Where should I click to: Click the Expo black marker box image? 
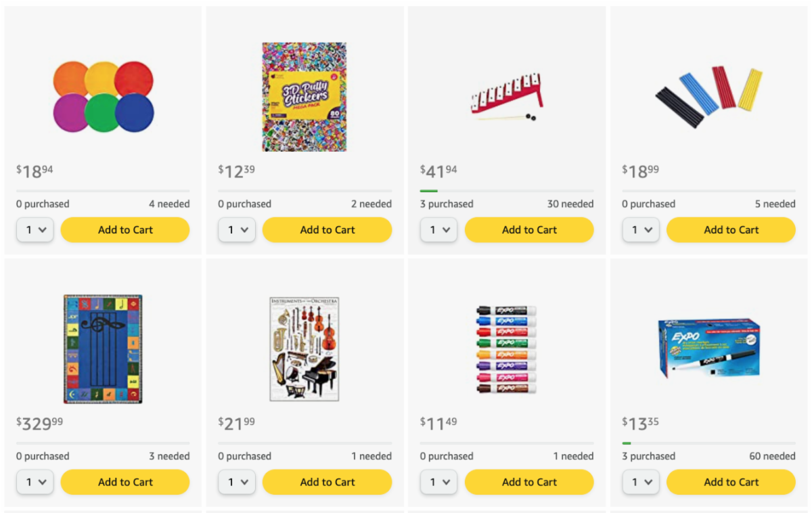708,349
